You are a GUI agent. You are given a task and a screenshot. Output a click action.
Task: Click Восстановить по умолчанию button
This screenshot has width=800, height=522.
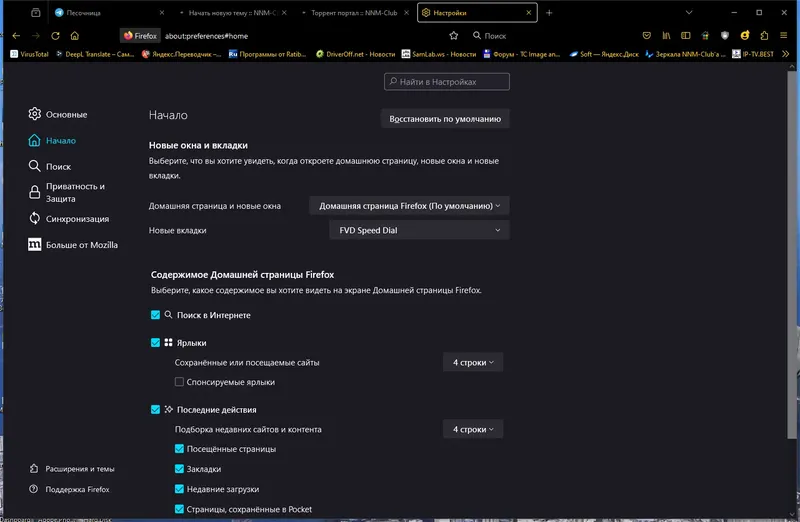tap(445, 119)
